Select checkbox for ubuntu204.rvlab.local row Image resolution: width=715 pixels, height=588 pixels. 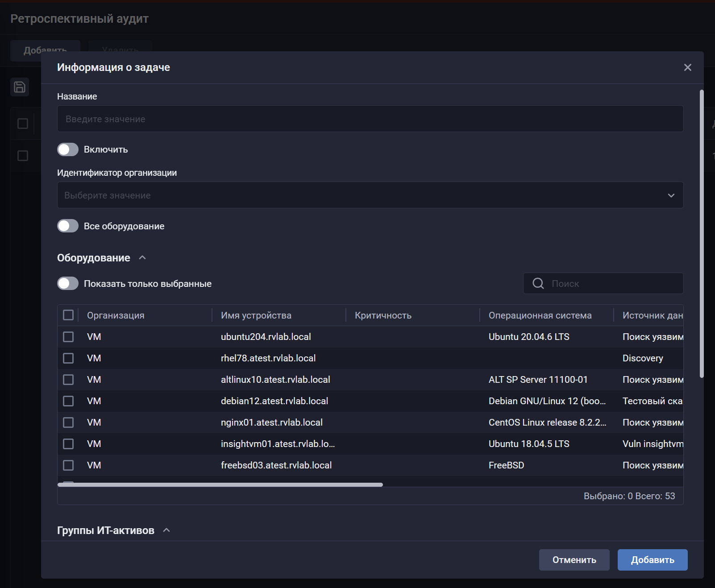click(68, 337)
